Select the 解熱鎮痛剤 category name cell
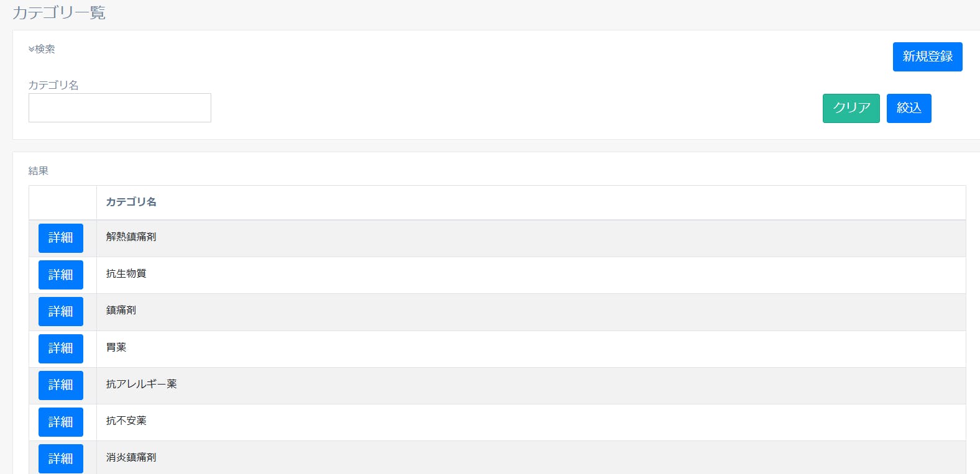The height and width of the screenshot is (474, 980). point(131,237)
